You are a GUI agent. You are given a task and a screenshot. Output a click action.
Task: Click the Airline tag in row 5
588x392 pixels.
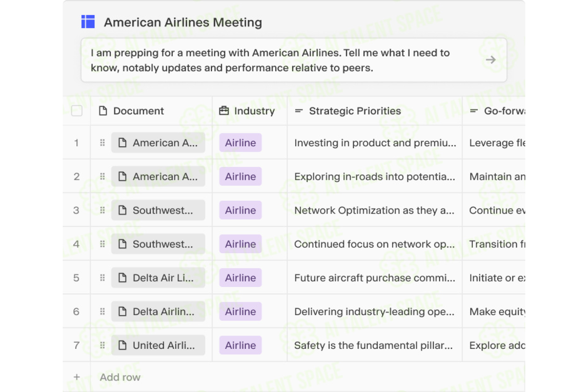(240, 278)
